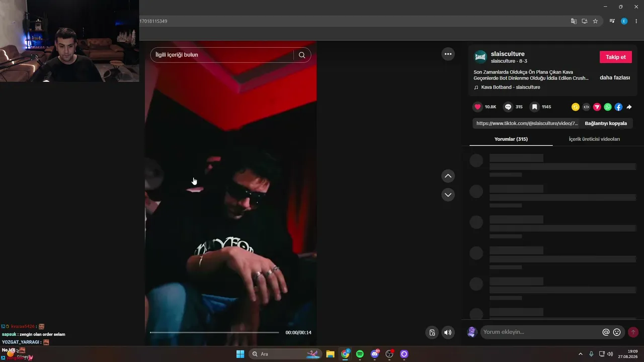The width and height of the screenshot is (644, 362).
Task: Open the emoji picker in comment box
Action: (x=617, y=332)
